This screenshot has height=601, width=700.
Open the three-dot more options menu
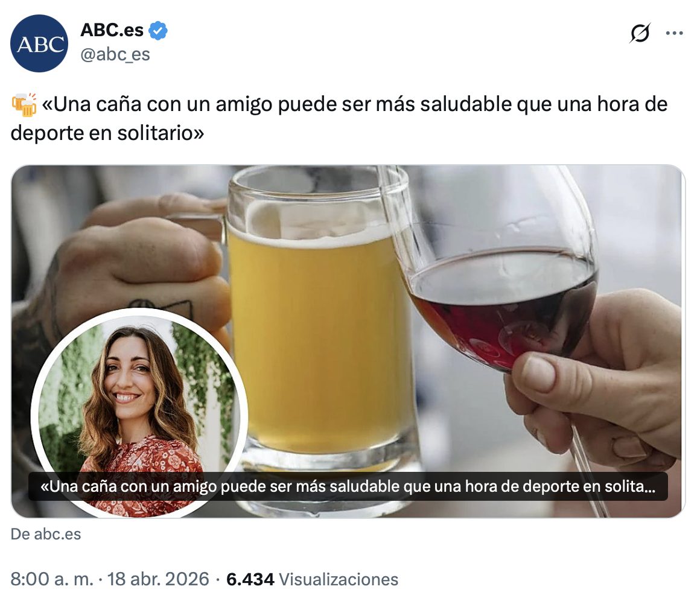pyautogui.click(x=674, y=33)
